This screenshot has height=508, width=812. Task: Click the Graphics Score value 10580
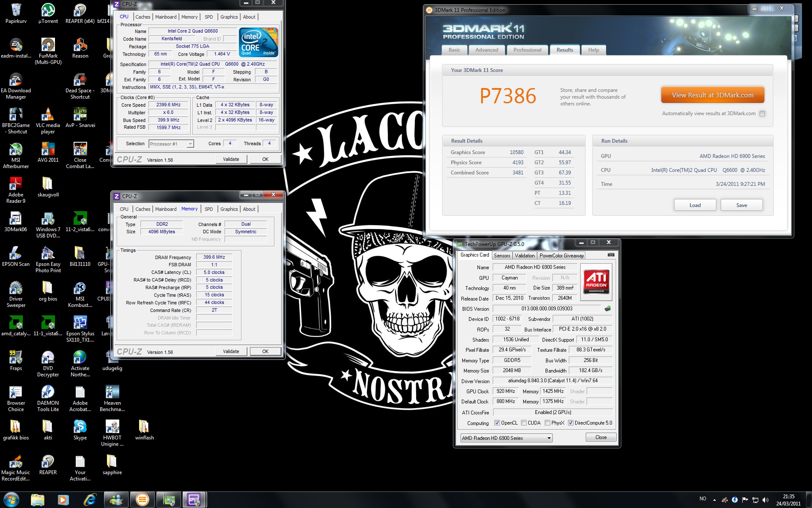tap(516, 152)
